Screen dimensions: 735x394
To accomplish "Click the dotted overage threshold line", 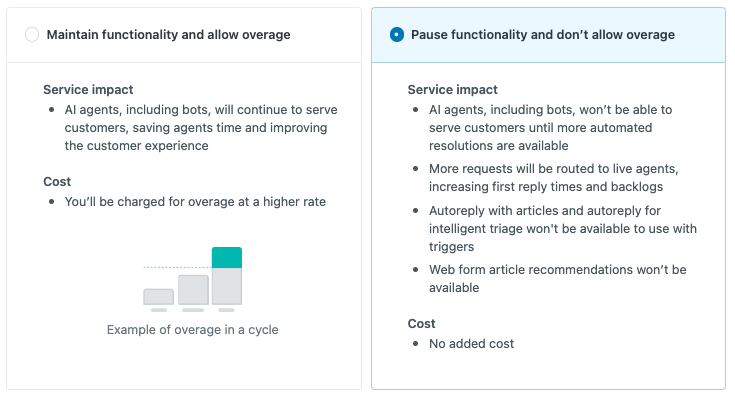I will [x=177, y=268].
